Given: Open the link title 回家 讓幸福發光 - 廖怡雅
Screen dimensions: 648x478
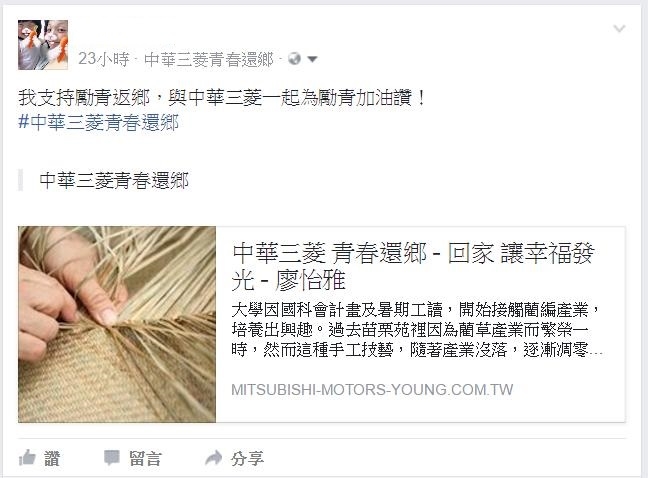Looking at the screenshot, I should point(413,266).
